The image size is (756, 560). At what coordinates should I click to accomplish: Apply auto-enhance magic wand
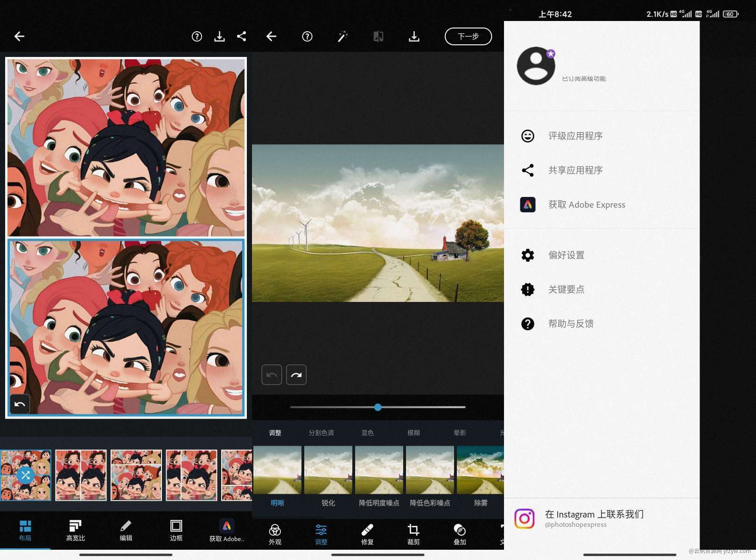click(343, 36)
